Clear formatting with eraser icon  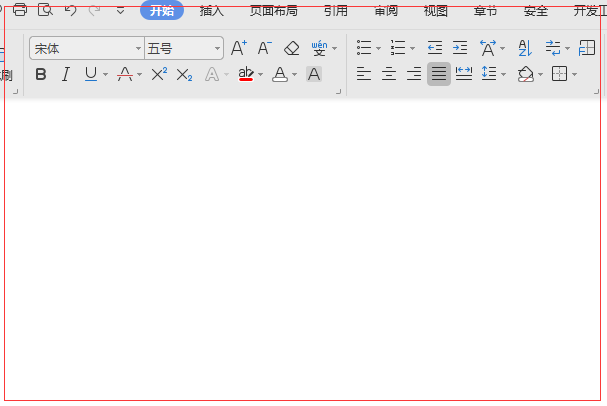(291, 48)
